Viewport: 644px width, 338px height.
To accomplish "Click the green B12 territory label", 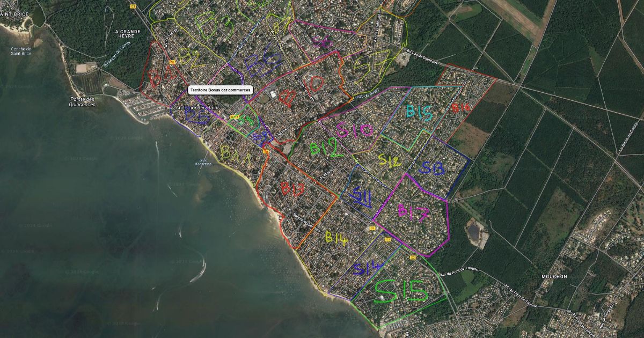I will click(x=326, y=149).
